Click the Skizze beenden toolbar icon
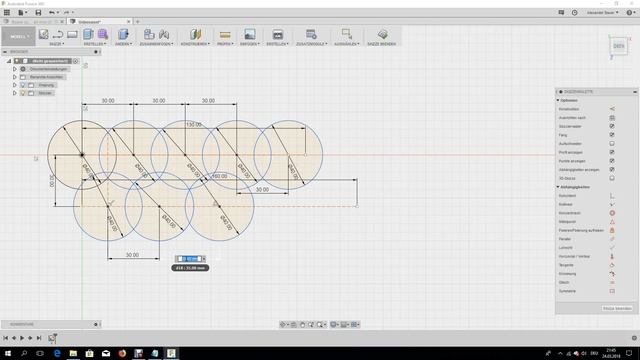This screenshot has height=360, width=640. coord(382,34)
